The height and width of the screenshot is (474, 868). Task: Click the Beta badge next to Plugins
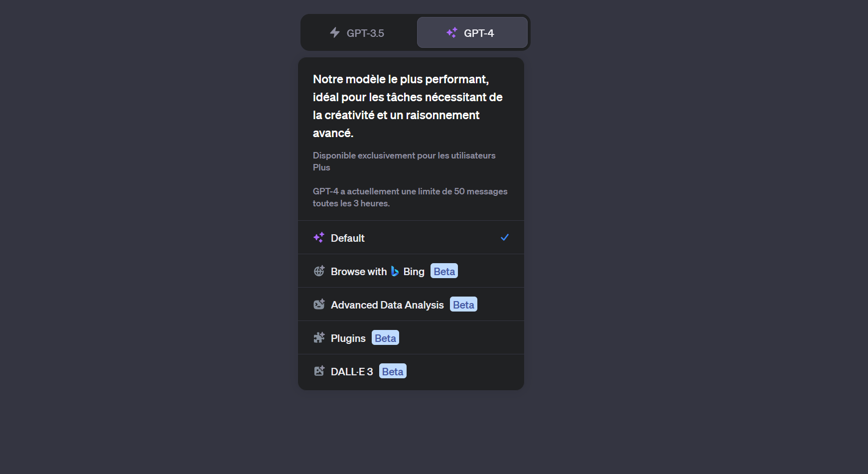coord(385,338)
